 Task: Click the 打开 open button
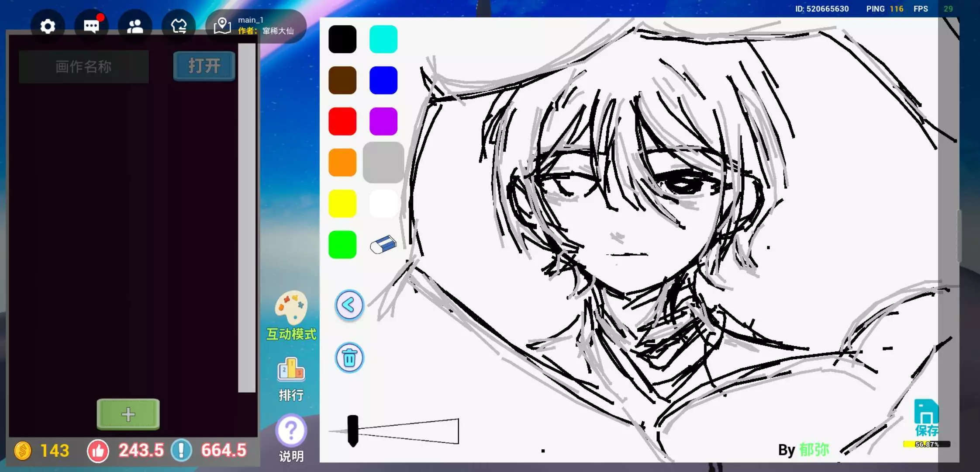(x=204, y=66)
